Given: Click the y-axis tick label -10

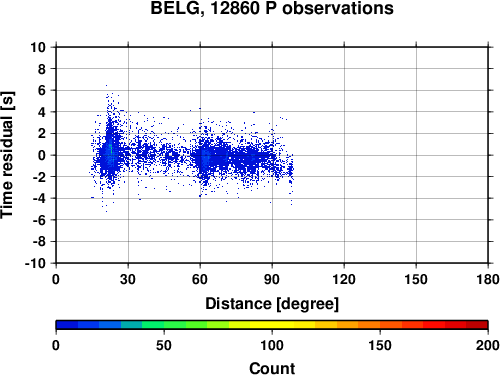Looking at the screenshot, I should click(x=35, y=263).
